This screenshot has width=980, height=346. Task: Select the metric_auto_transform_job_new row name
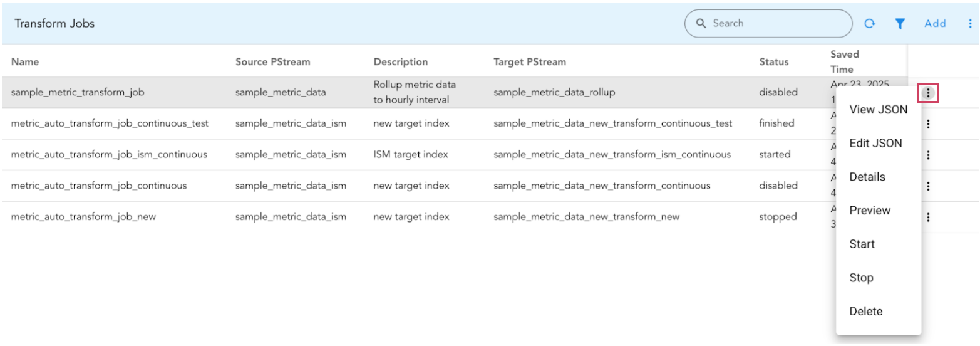click(x=83, y=217)
